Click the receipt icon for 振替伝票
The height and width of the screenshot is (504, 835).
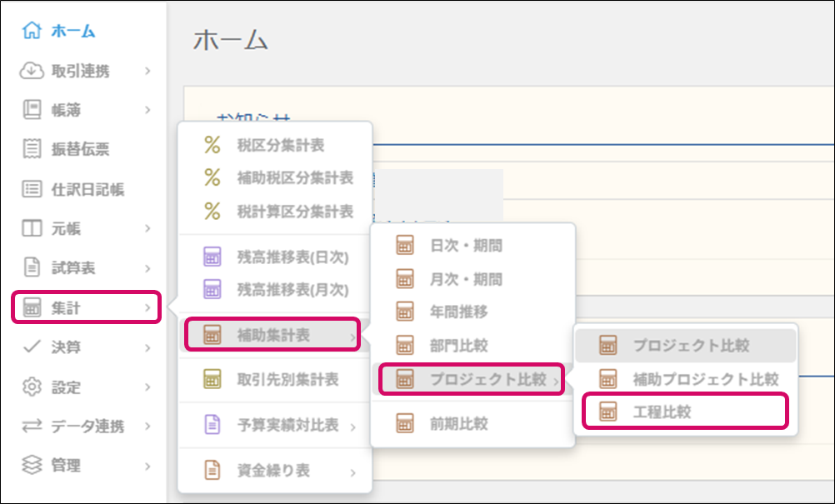pos(32,149)
